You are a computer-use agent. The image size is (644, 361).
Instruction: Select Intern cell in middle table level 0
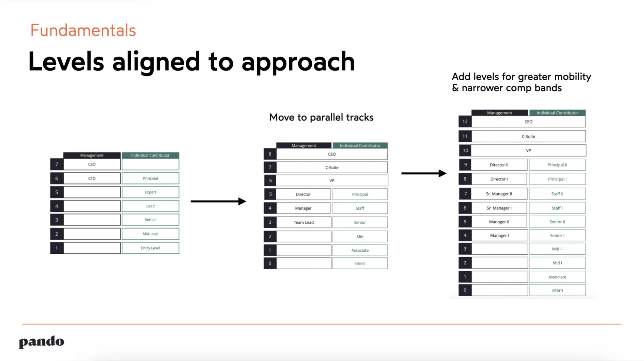[x=359, y=263]
